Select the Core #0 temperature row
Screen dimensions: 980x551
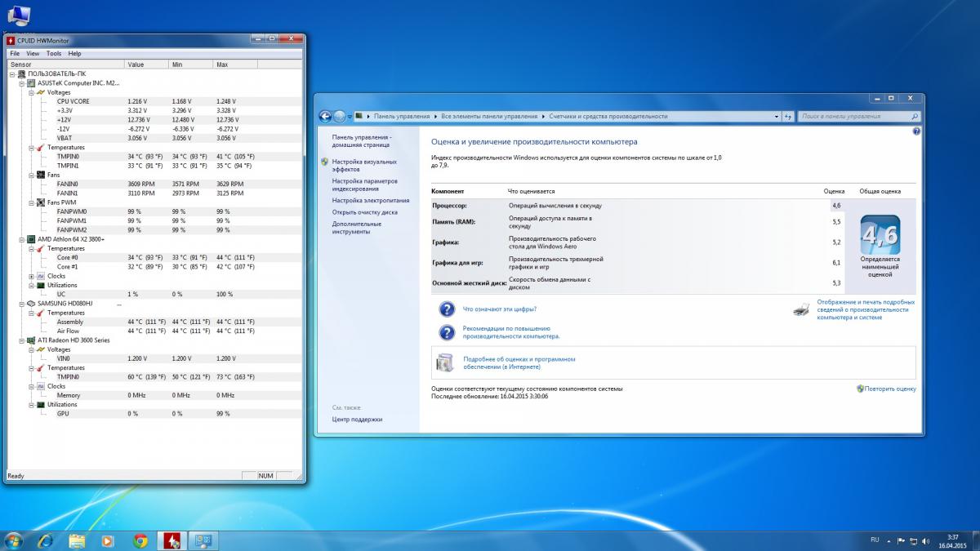pyautogui.click(x=155, y=257)
